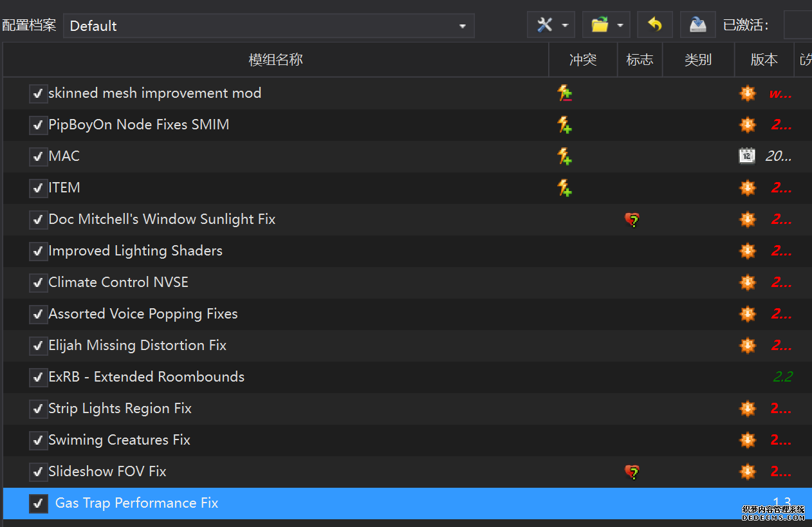The width and height of the screenshot is (812, 527).
Task: Click the conflict icon for skinned mesh improvement mod
Action: 564,93
